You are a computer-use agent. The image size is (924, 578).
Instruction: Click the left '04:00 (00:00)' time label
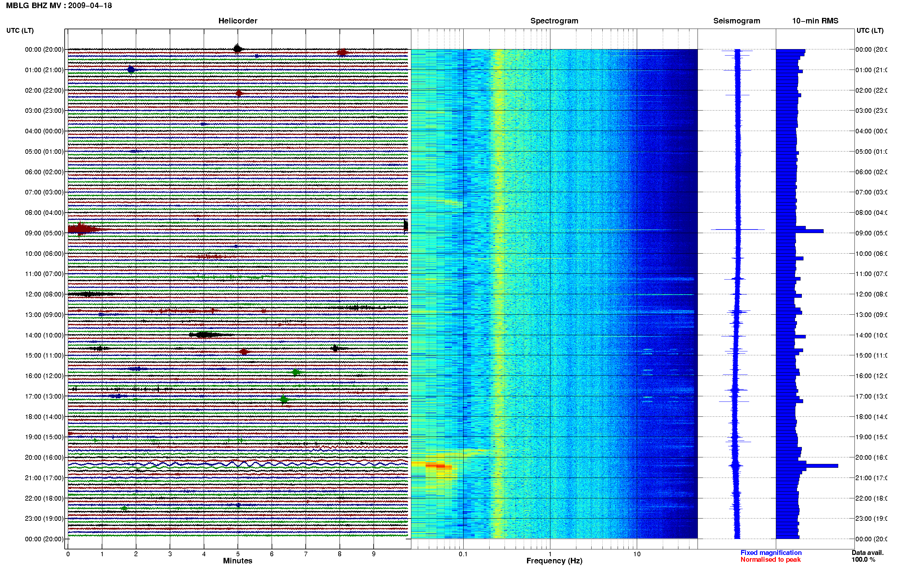point(44,131)
